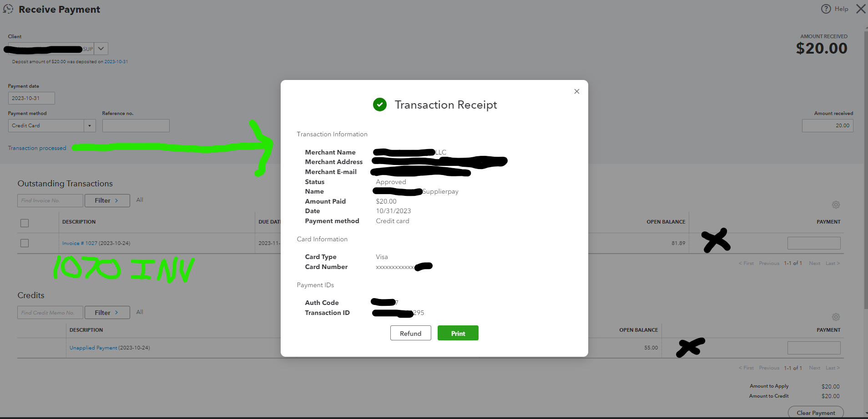
Task: Close the Receive Payment screen
Action: click(x=860, y=9)
